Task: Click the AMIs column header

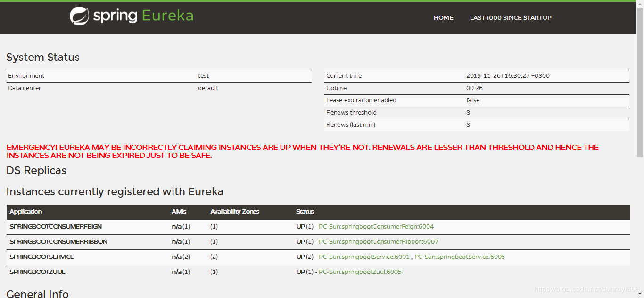Action: point(179,212)
